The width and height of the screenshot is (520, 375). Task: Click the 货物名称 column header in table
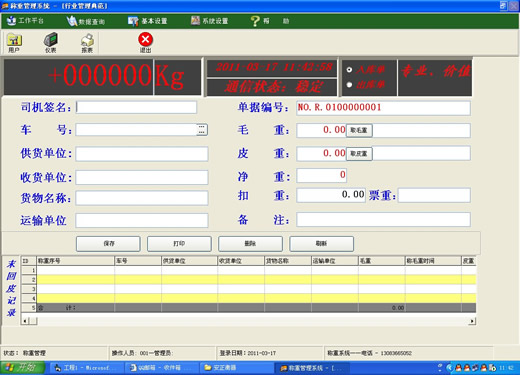[288, 261]
